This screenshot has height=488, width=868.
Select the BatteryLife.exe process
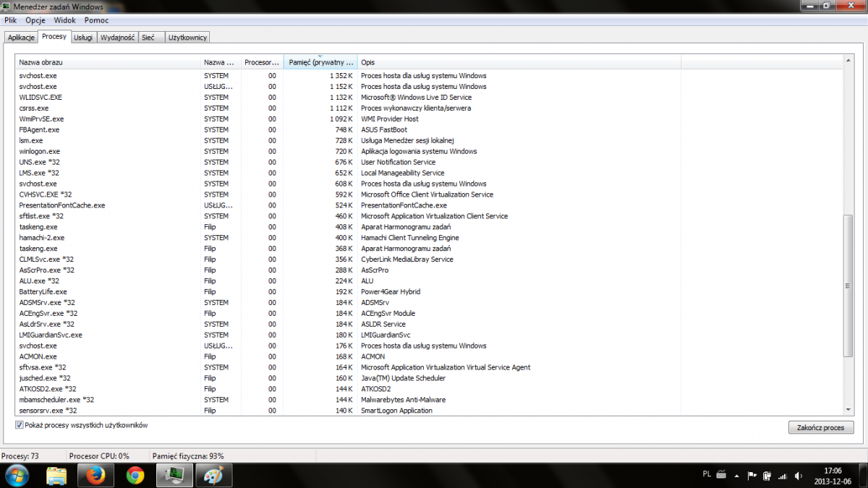click(430, 292)
